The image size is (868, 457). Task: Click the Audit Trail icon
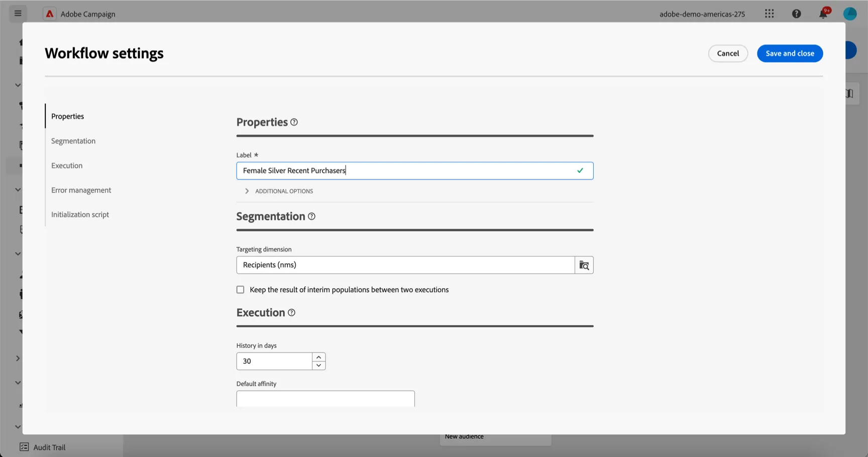tap(24, 447)
